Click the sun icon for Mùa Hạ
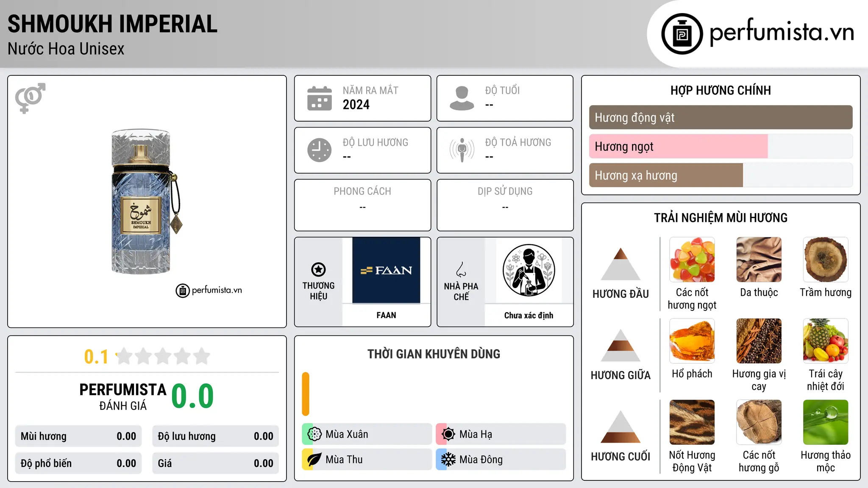The width and height of the screenshot is (868, 488). (x=448, y=434)
